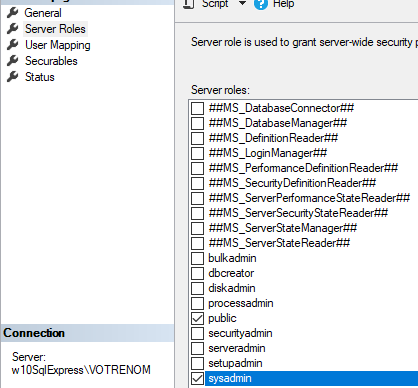Open the General page wrench icon
The height and width of the screenshot is (388, 418).
tap(13, 13)
